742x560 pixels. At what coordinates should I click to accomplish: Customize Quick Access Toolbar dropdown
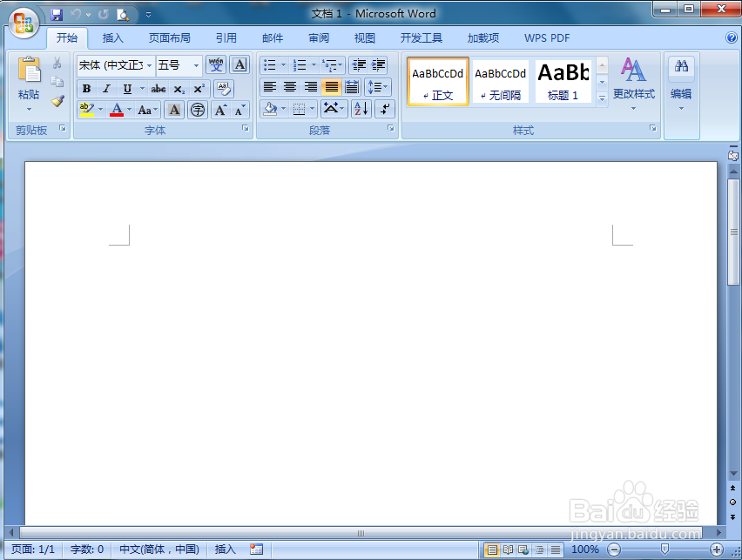148,15
